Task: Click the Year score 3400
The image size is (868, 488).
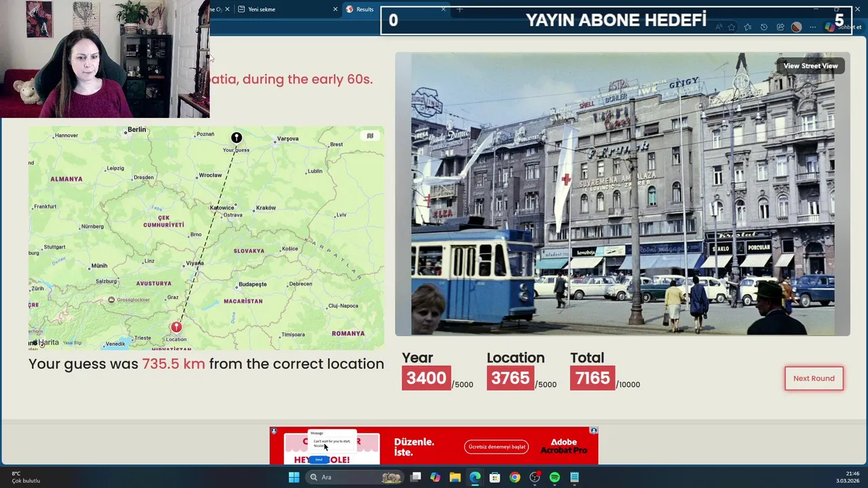Action: coord(426,378)
